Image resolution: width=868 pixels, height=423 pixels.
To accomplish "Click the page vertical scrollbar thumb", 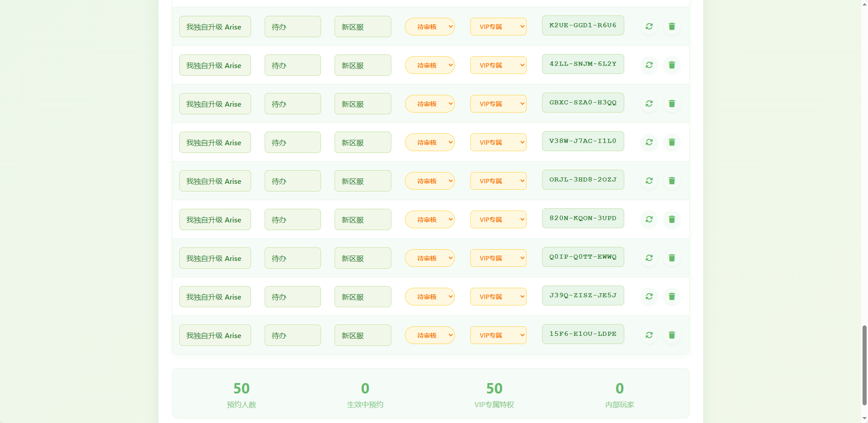I will tap(864, 365).
